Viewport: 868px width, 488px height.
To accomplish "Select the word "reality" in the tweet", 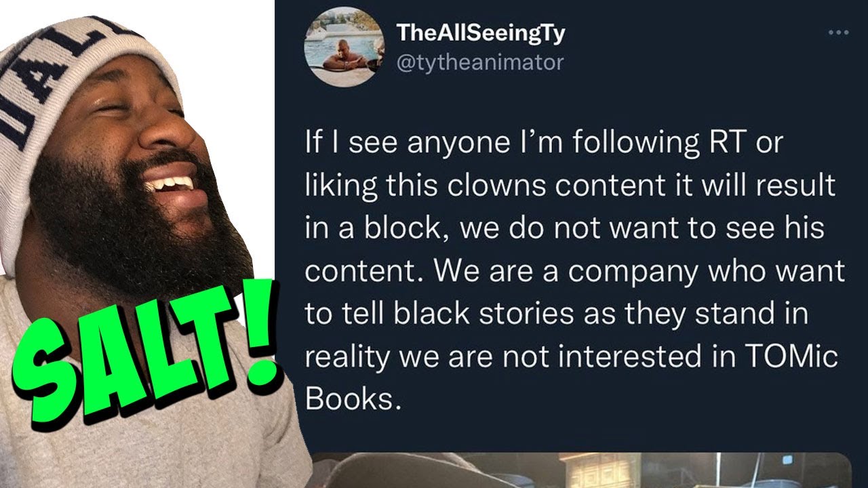I will click(347, 358).
